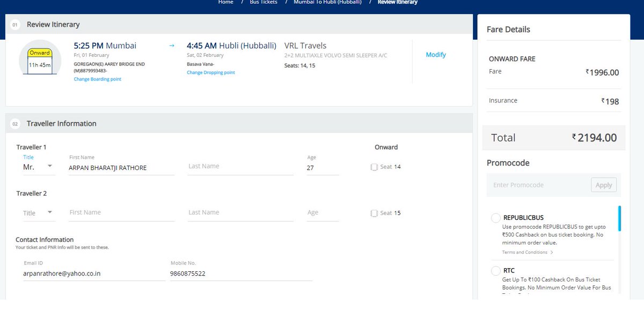
Task: Click Traveller 1 Last Name field
Action: [240, 167]
